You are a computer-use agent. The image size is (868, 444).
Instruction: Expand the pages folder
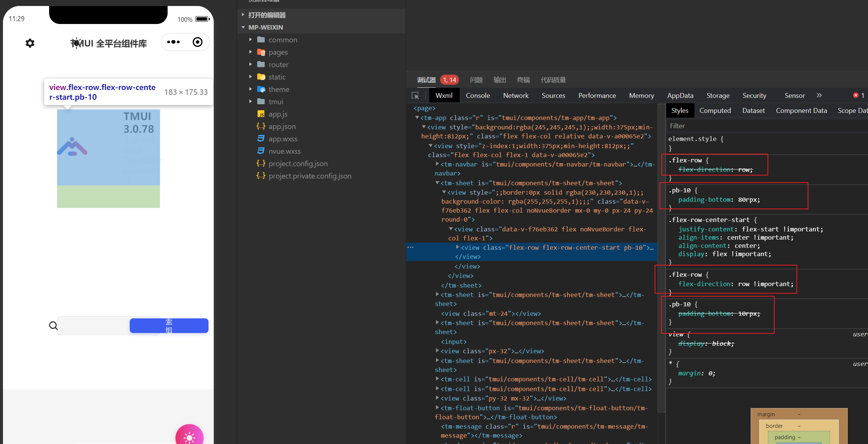(278, 52)
